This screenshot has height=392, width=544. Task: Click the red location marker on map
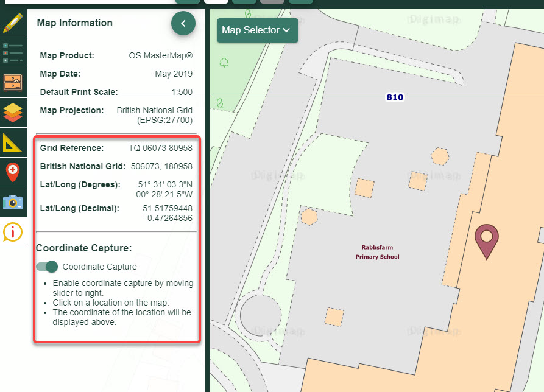486,240
